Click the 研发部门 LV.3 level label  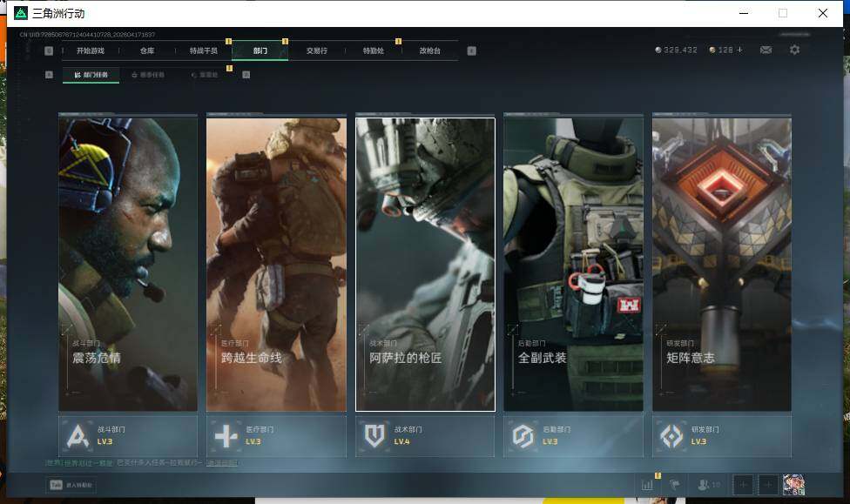click(x=698, y=441)
